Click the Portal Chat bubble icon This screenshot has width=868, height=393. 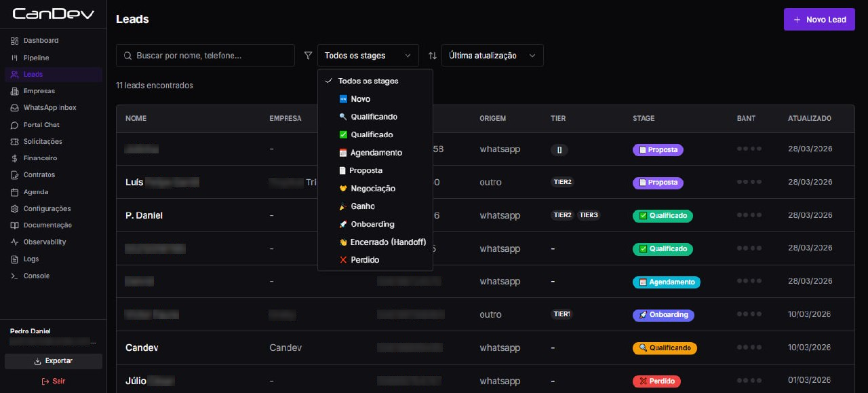[15, 125]
